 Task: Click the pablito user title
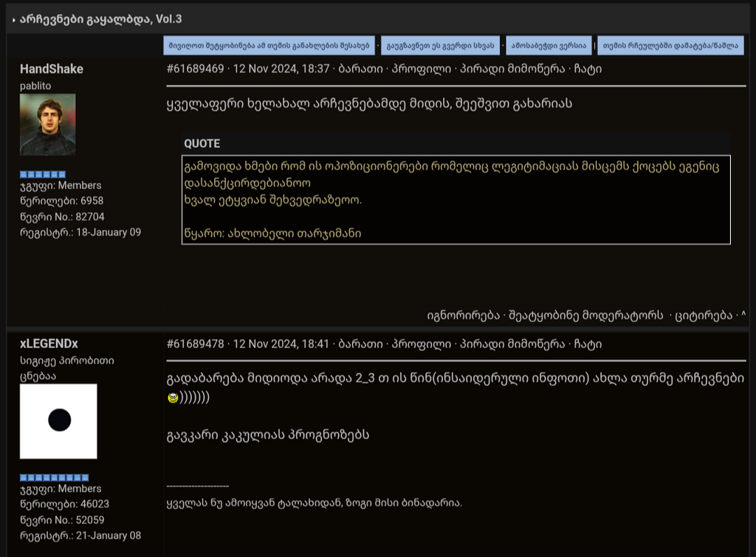click(35, 86)
